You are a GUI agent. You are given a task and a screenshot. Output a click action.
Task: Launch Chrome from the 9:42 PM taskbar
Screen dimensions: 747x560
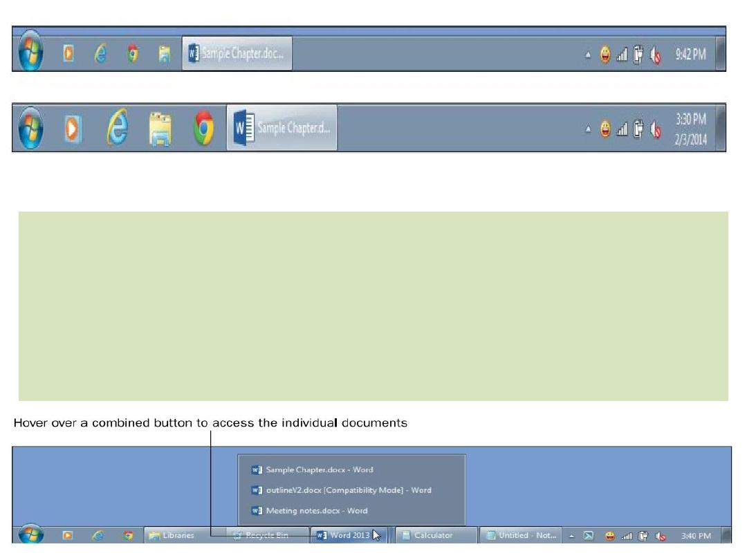(133, 54)
